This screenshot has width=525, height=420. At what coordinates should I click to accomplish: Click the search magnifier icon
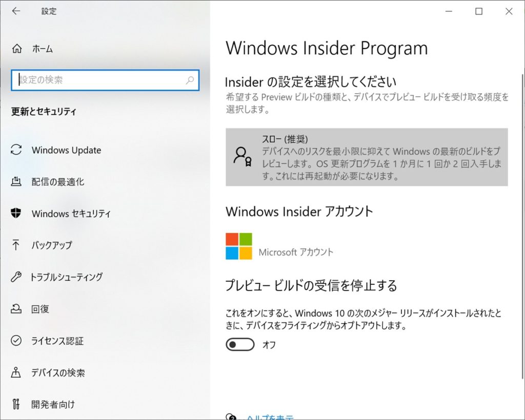[x=190, y=80]
